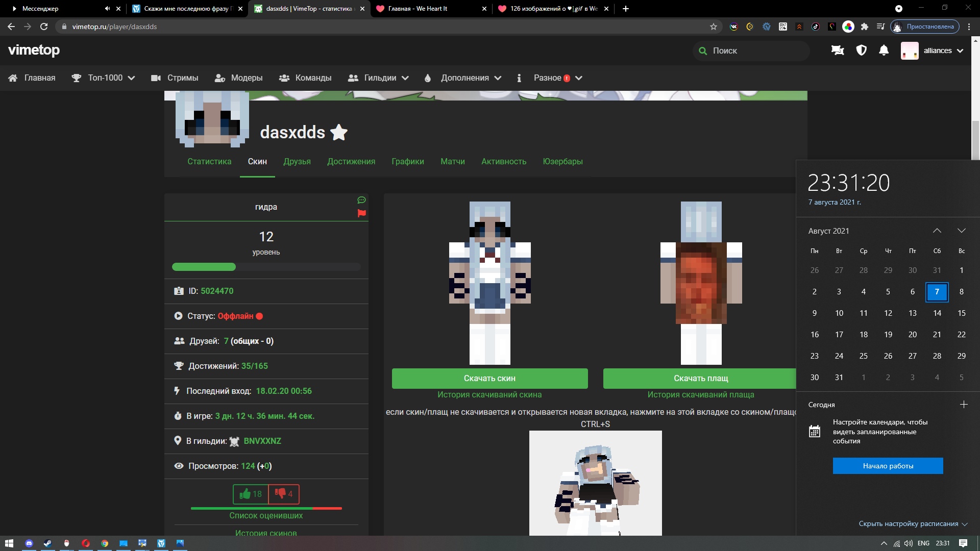
Task: Click the thumbs up like button
Action: (251, 494)
